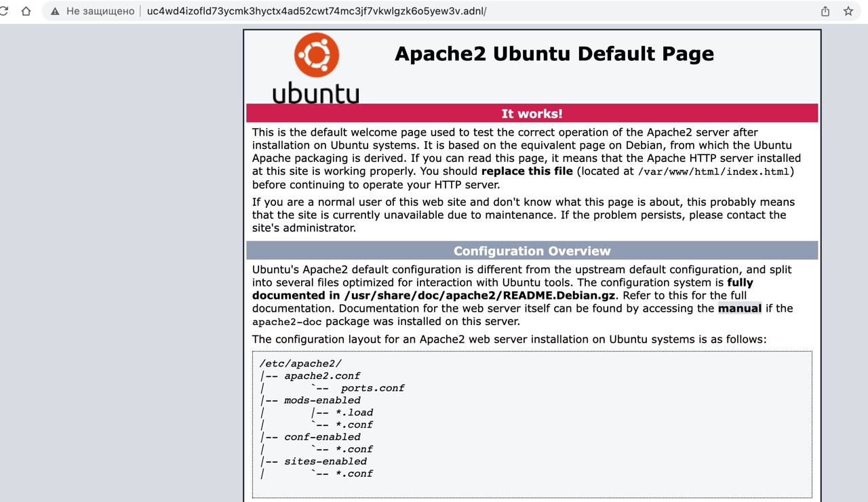Viewport: 868px width, 502px height.
Task: Click the "Apache2 Ubuntu Default Page" heading
Action: tap(554, 54)
